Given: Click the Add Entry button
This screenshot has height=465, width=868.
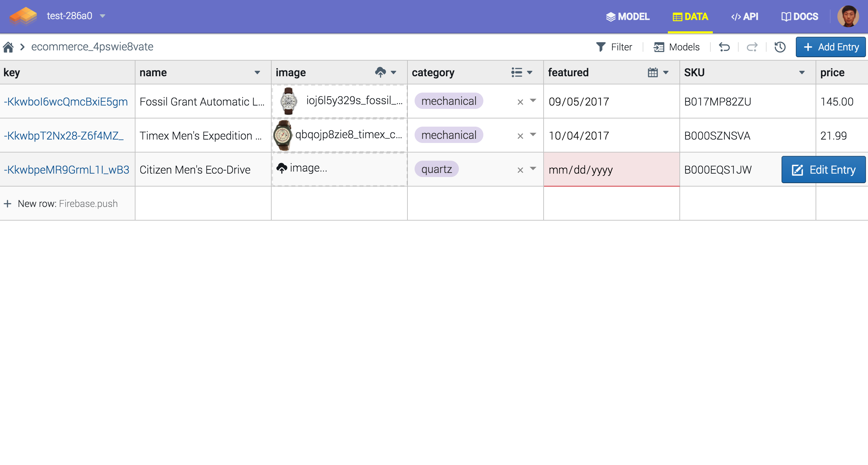Looking at the screenshot, I should [x=831, y=47].
